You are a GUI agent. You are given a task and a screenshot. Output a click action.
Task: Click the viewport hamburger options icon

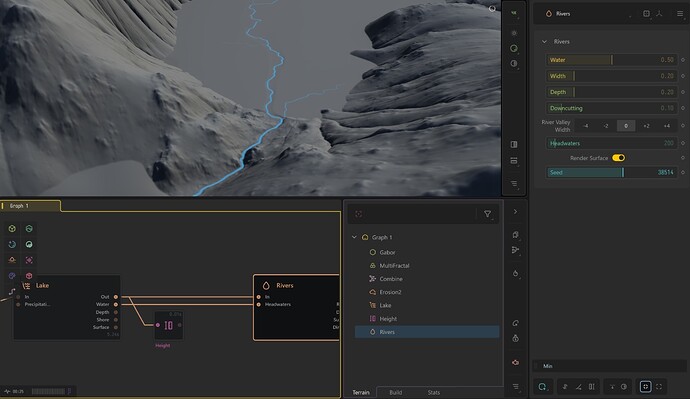click(514, 183)
